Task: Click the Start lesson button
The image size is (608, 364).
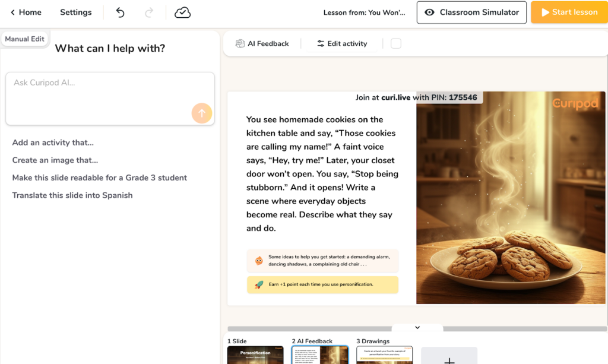Action: [x=569, y=12]
